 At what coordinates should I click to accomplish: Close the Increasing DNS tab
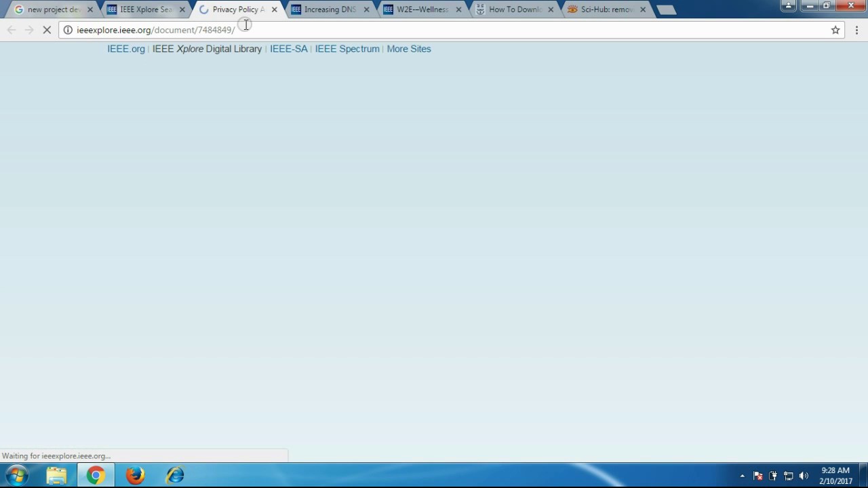367,9
